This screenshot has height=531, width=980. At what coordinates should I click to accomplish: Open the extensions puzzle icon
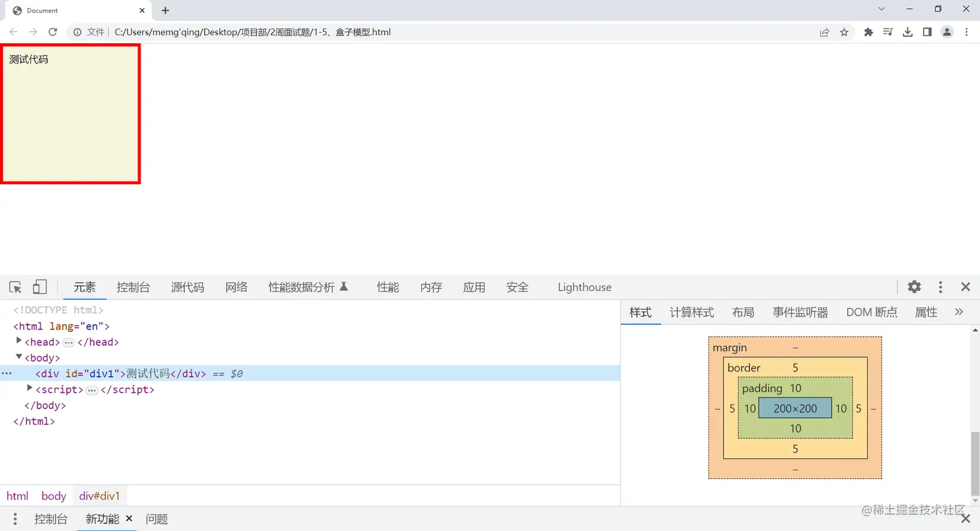coord(869,32)
